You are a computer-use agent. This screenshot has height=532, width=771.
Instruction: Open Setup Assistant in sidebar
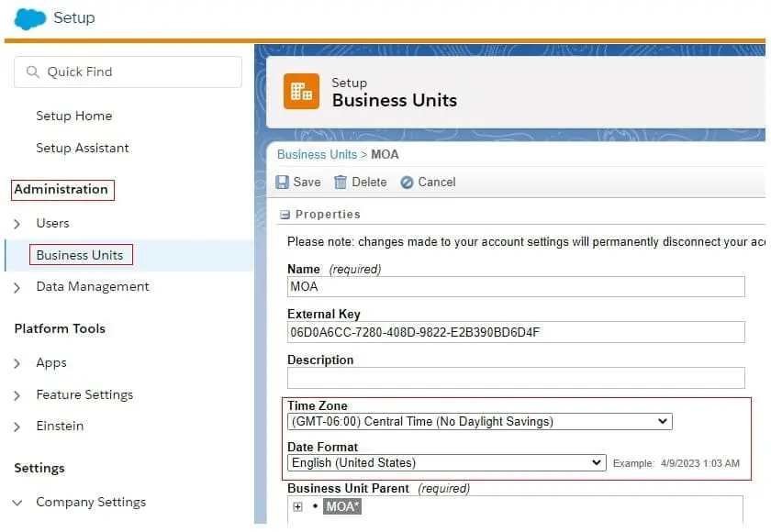(82, 149)
